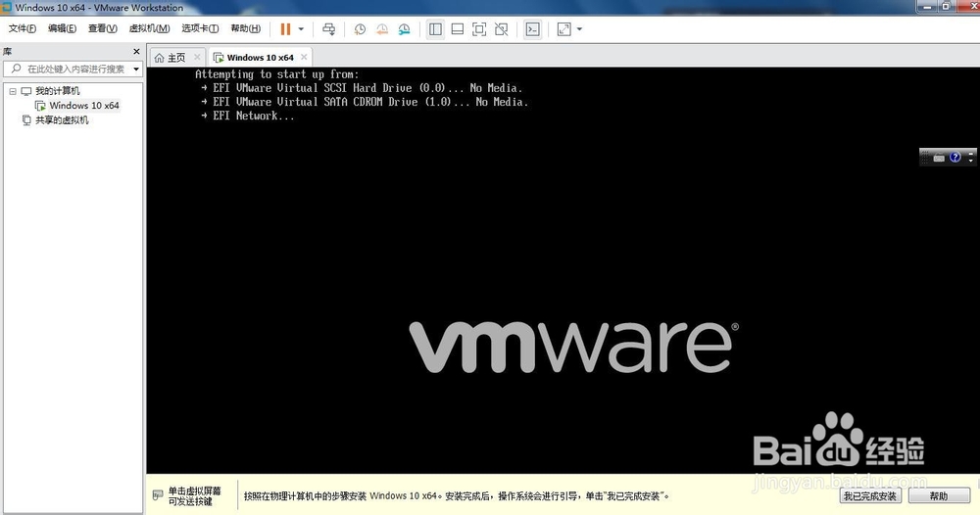The height and width of the screenshot is (515, 980).
Task: Click the library search input field
Action: coord(75,69)
